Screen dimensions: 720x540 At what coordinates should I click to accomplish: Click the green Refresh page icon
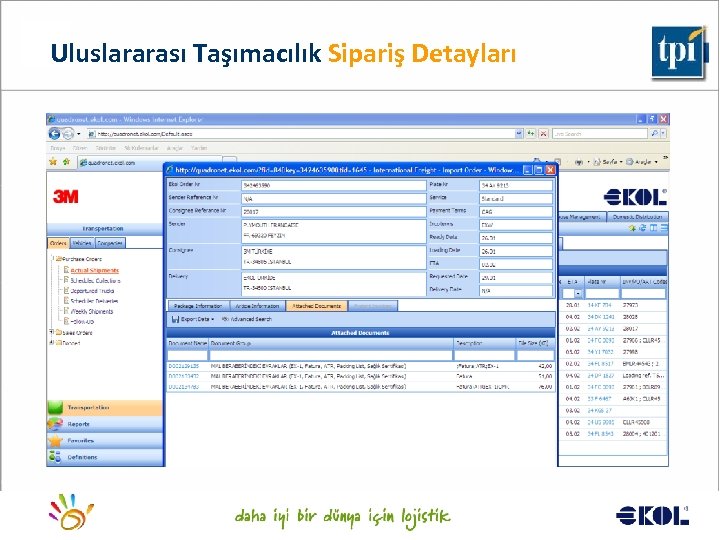point(531,134)
